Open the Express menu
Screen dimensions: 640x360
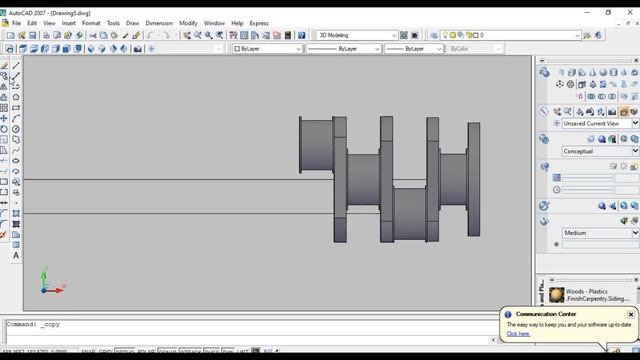tap(259, 23)
